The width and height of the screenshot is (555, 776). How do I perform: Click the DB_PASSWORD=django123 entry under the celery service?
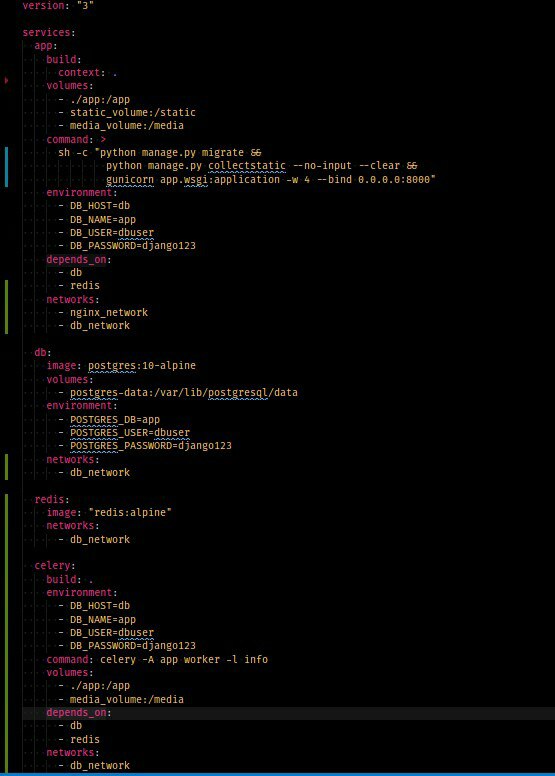(x=133, y=646)
